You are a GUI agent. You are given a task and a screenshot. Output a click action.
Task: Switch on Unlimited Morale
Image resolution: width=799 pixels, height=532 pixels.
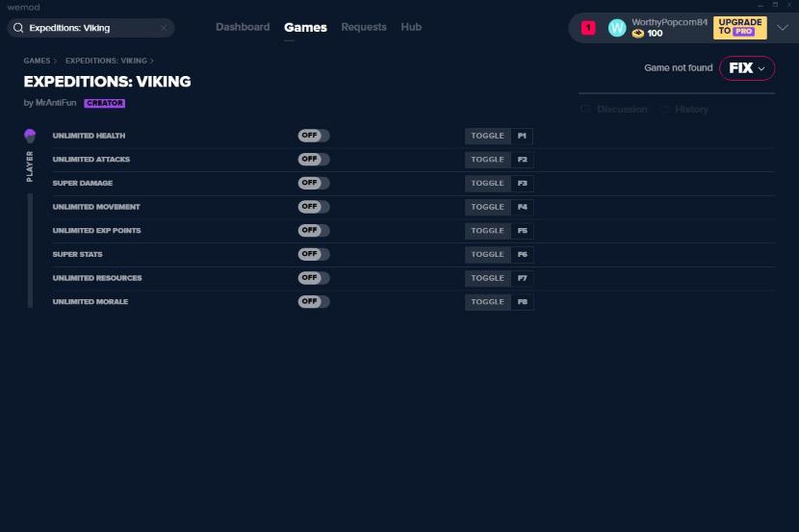314,301
